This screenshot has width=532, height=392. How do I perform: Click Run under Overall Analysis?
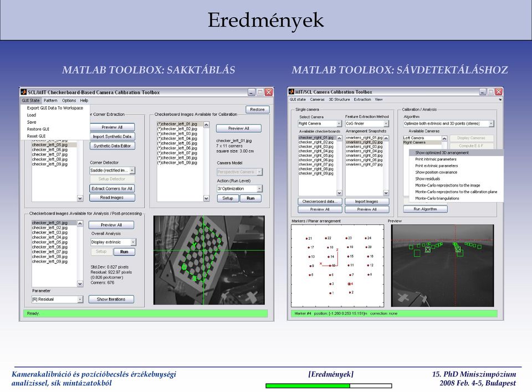coord(124,251)
